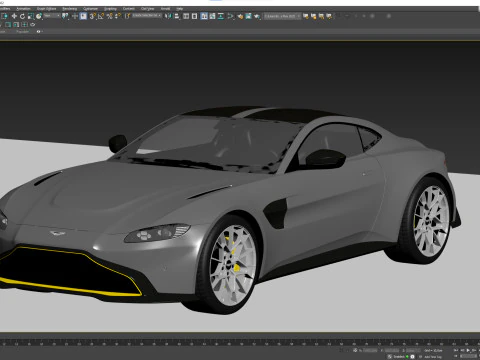Click the Render Production teapot icon

point(257,16)
